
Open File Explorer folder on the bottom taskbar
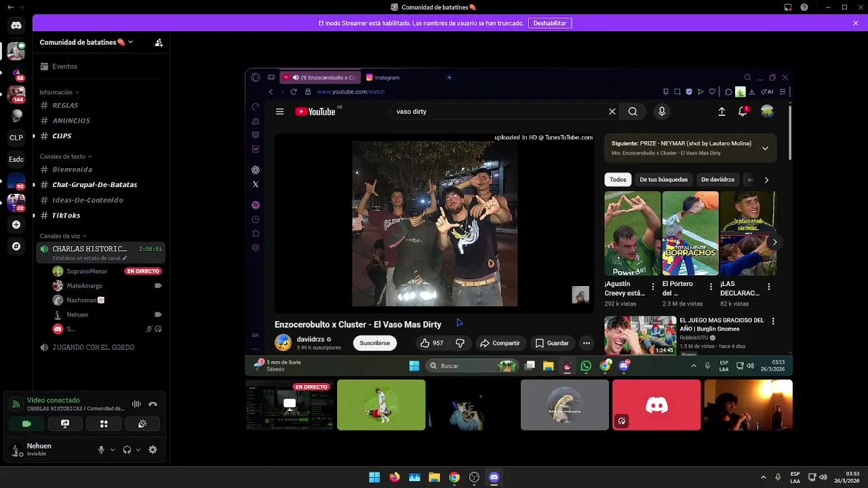coord(434,477)
